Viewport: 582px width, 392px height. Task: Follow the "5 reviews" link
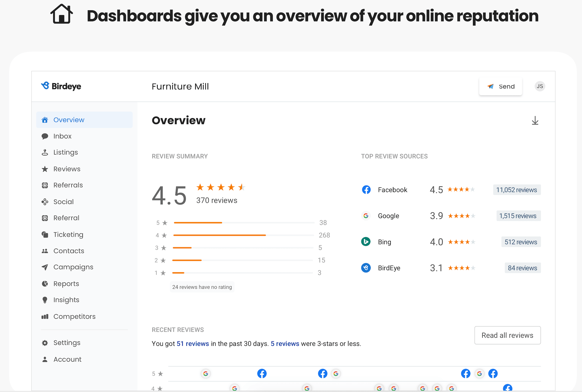[x=285, y=344]
